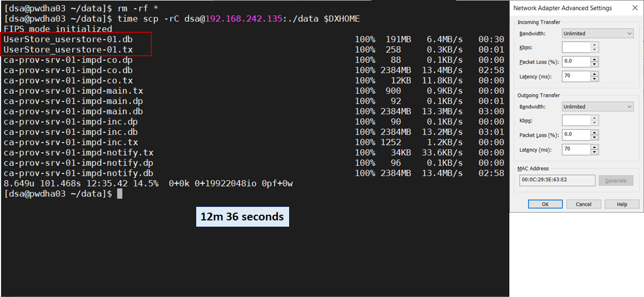Increase Outgoing Latency with up arrow
Viewport: 644px width, 297px height.
(x=594, y=147)
